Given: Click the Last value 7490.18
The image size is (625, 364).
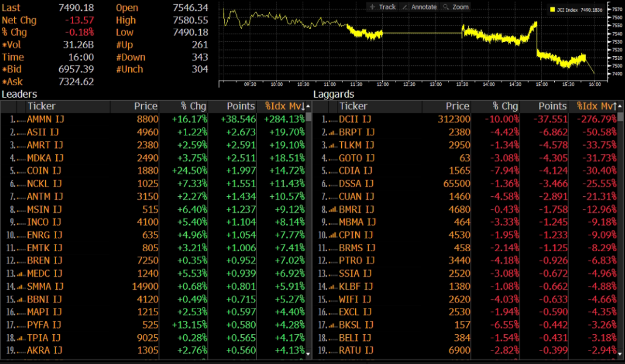Looking at the screenshot, I should (76, 7).
